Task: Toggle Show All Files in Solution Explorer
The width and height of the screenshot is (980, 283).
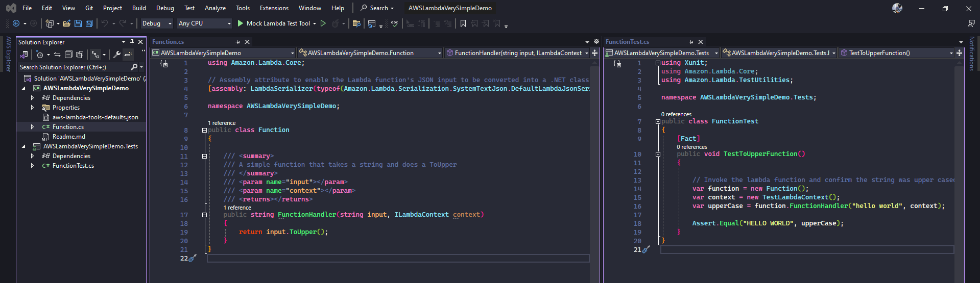Action: point(80,55)
